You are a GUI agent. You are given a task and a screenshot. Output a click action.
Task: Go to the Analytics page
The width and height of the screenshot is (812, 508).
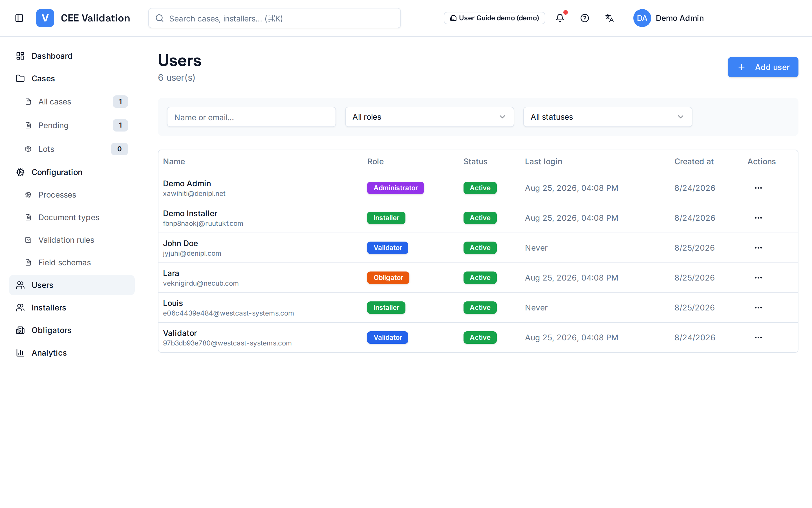[x=72, y=353]
